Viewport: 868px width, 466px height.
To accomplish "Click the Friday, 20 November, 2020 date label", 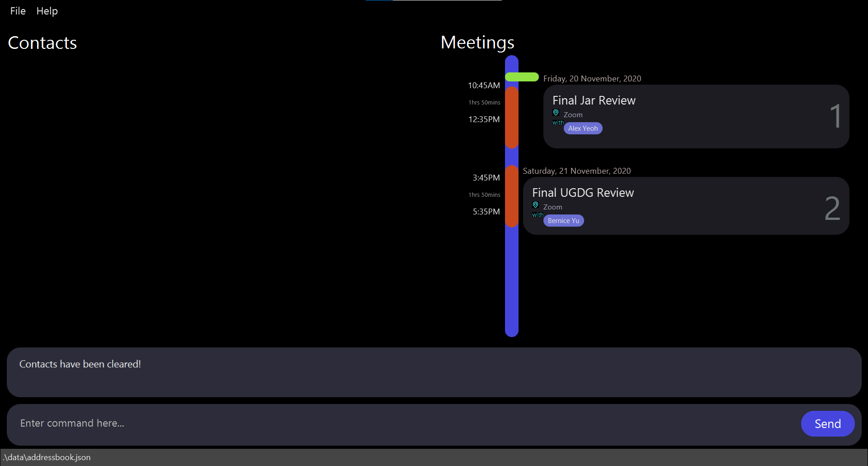I will 592,79.
